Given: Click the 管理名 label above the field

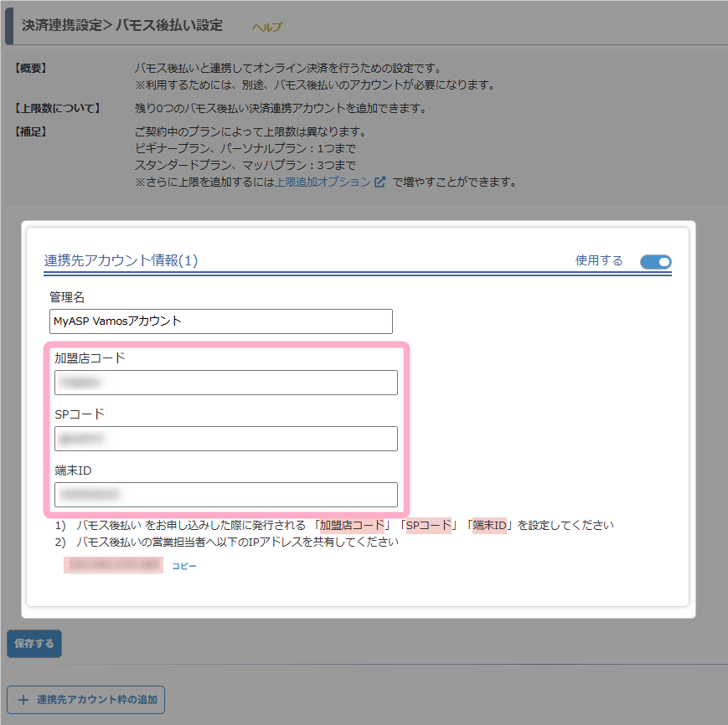Looking at the screenshot, I should 67,297.
